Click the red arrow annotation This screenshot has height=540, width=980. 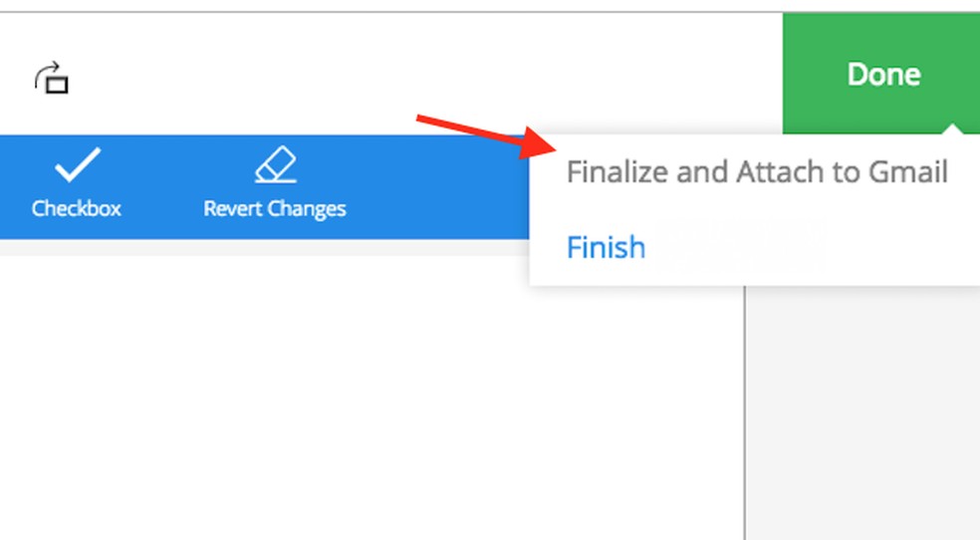[x=480, y=136]
